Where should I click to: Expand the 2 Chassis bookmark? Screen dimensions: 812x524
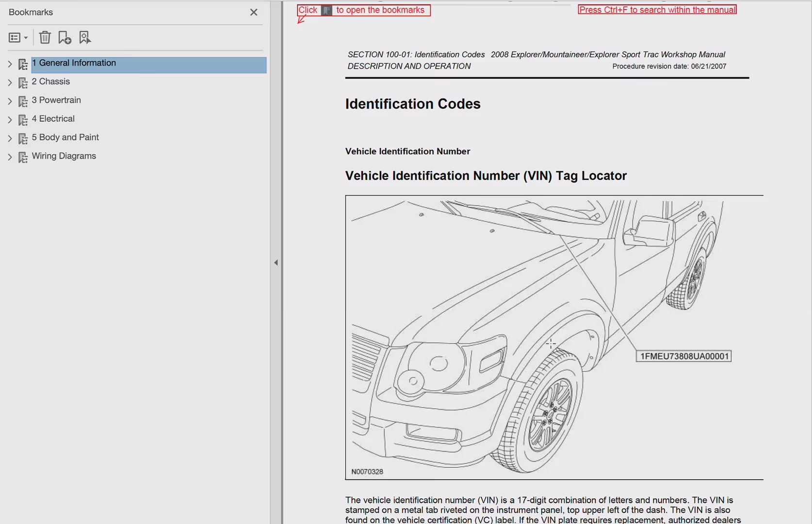10,82
